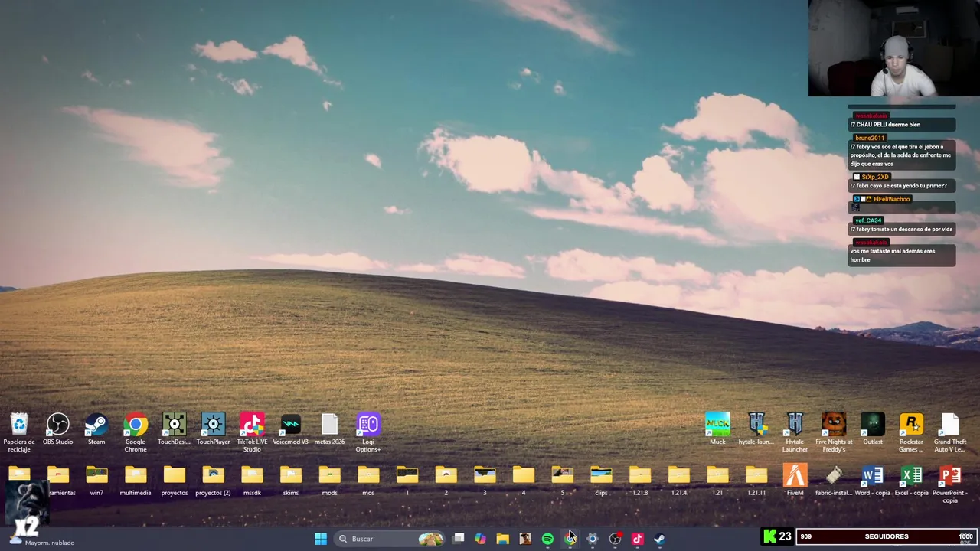Select the metas 2026 text file
The image size is (980, 551).
(329, 429)
